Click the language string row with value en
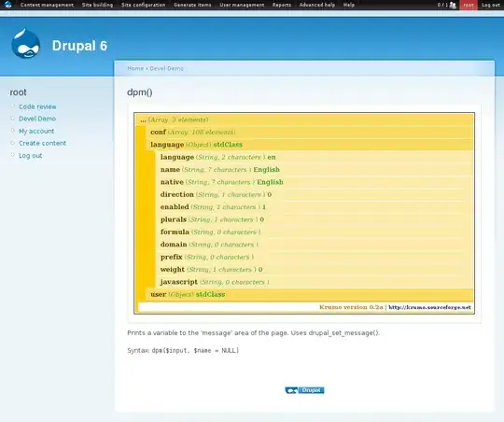Image resolution: width=504 pixels, height=422 pixels. click(315, 157)
